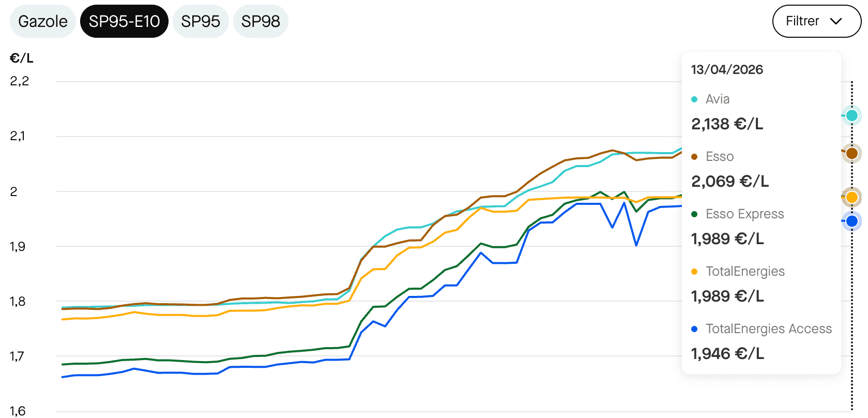Click the 13/04/2026 date in the tooltip
Image resolution: width=868 pixels, height=418 pixels.
726,69
